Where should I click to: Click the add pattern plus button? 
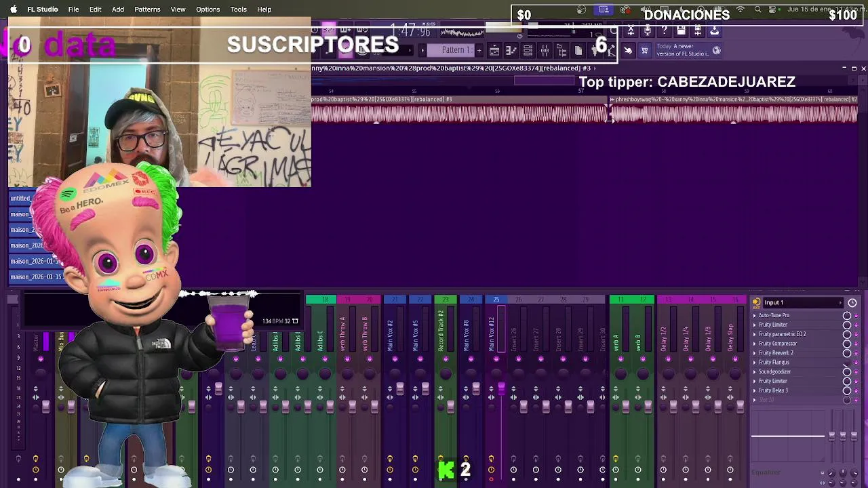479,51
